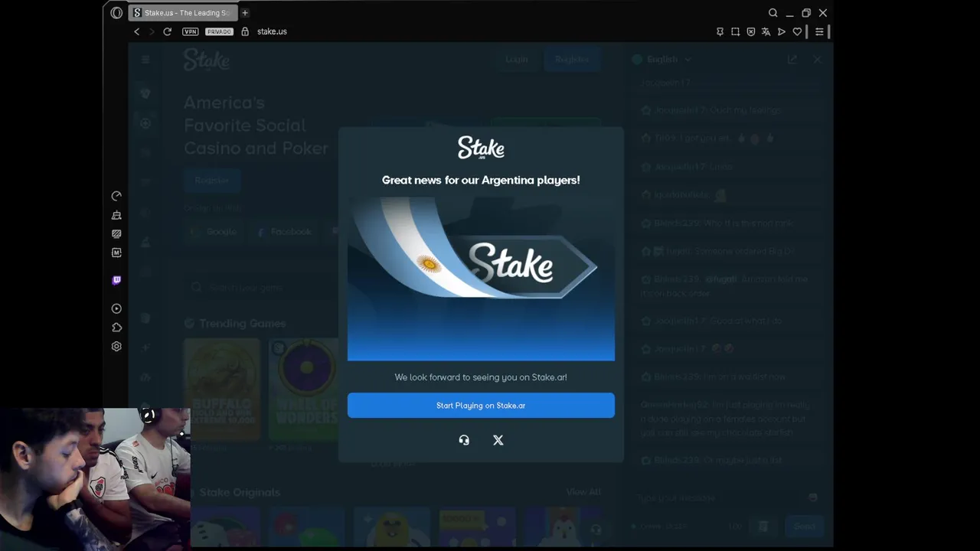Click View All next to Stake Originals

(583, 491)
